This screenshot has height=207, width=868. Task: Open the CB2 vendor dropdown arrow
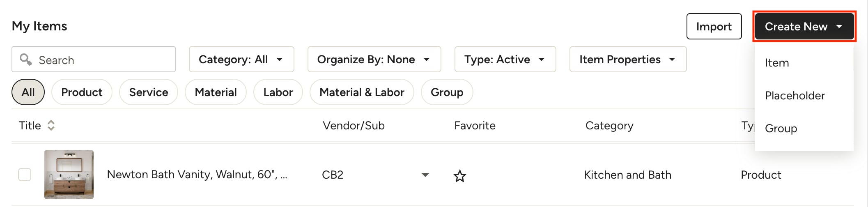pyautogui.click(x=425, y=175)
